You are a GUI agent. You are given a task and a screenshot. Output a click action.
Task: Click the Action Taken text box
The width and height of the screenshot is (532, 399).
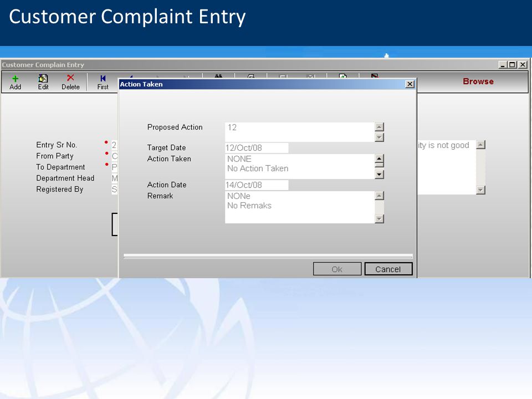pos(300,167)
